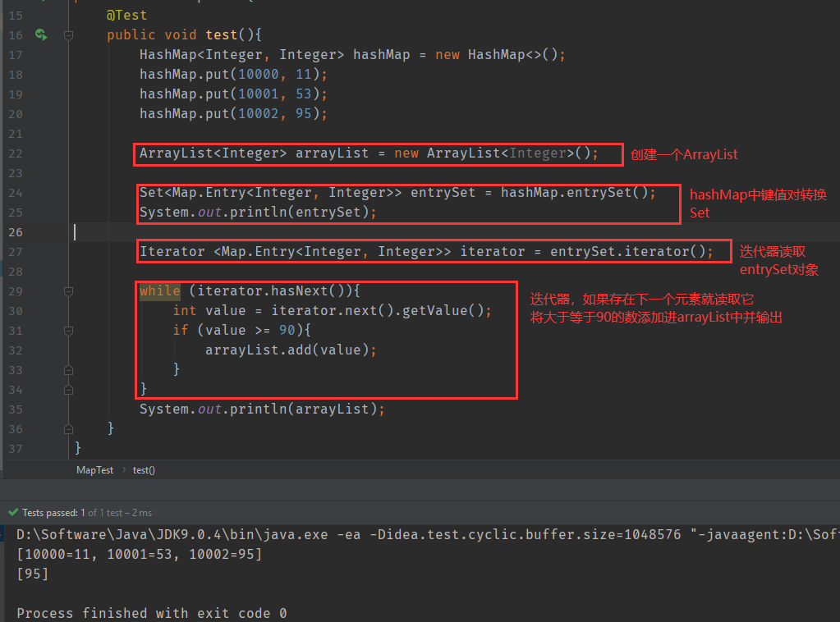Select MapTest in the breadcrumb bar
Image resolution: width=840 pixels, height=622 pixels.
[x=94, y=470]
